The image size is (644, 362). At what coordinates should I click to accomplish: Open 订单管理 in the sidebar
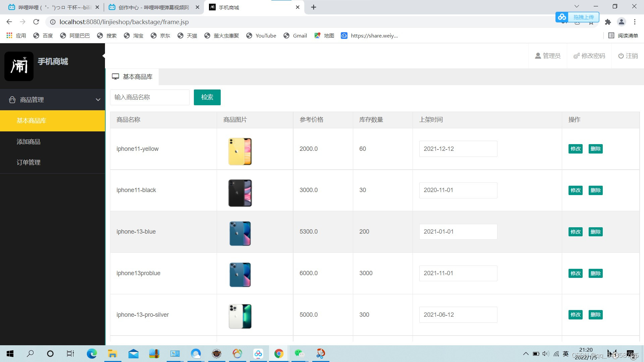click(x=52, y=163)
